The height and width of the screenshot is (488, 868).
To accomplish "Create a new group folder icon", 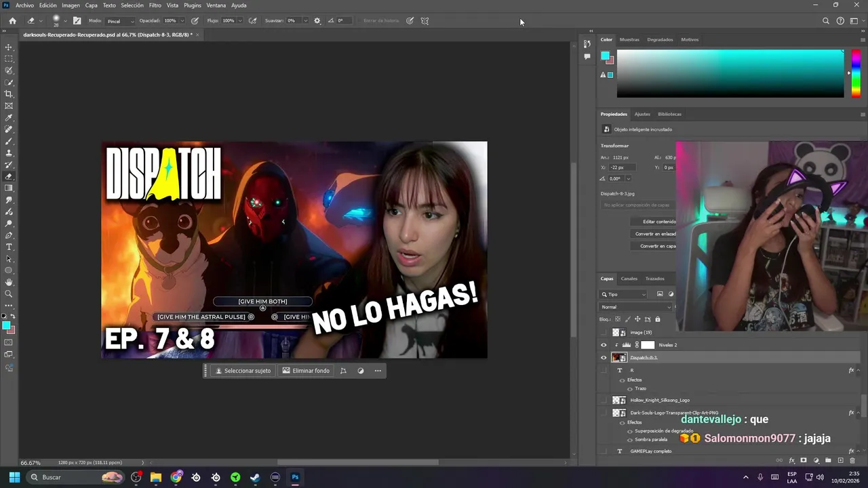I will [828, 461].
